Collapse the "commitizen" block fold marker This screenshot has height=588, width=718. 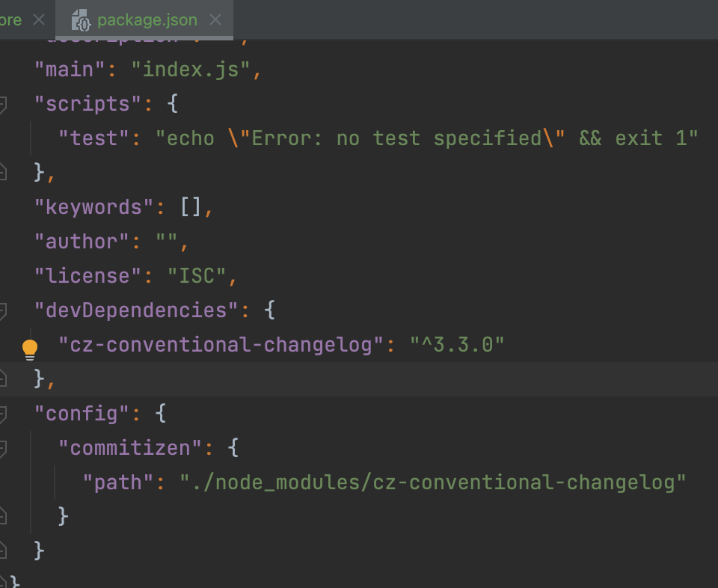(x=2, y=449)
